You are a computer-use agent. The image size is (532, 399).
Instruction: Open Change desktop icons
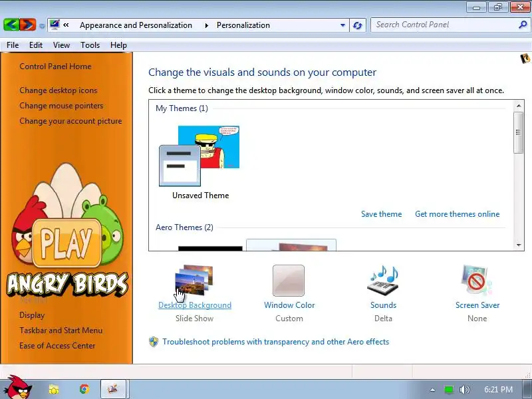(59, 90)
